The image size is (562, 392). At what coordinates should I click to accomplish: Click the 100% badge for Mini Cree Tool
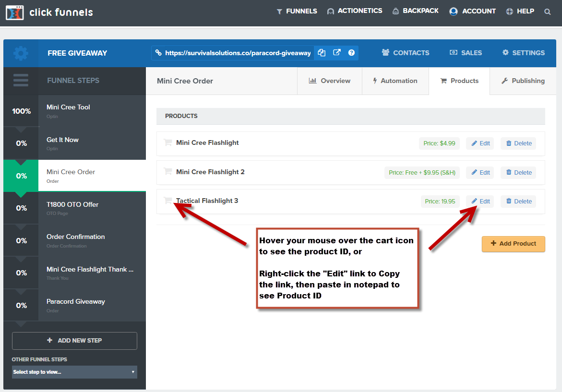point(21,111)
